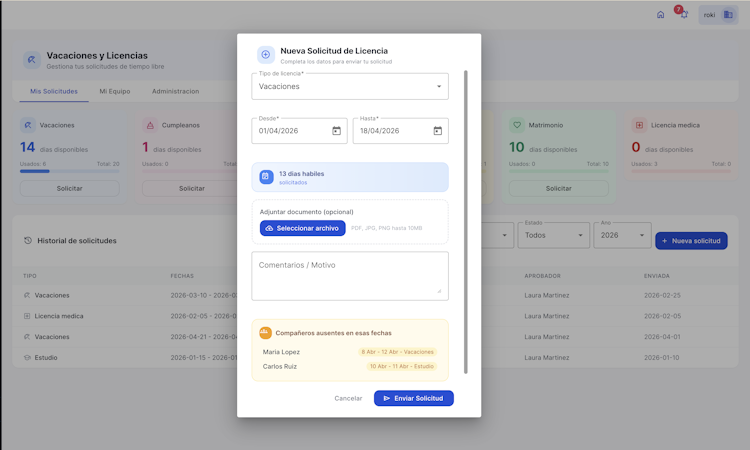
Task: Click the Vacaciones used-days progress bar
Action: 69,171
